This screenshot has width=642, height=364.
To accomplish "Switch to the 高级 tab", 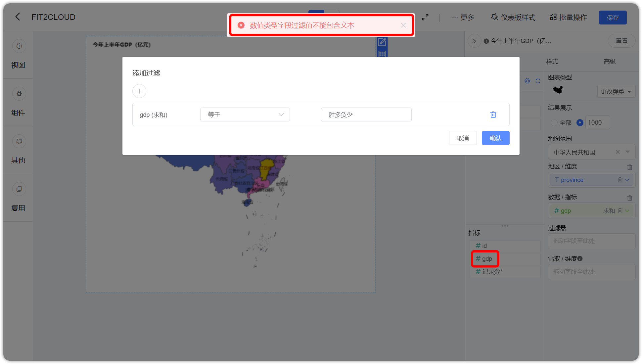I will coord(610,62).
